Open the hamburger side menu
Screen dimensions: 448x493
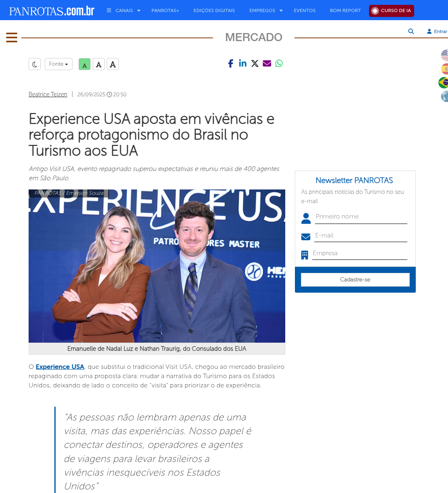(12, 37)
